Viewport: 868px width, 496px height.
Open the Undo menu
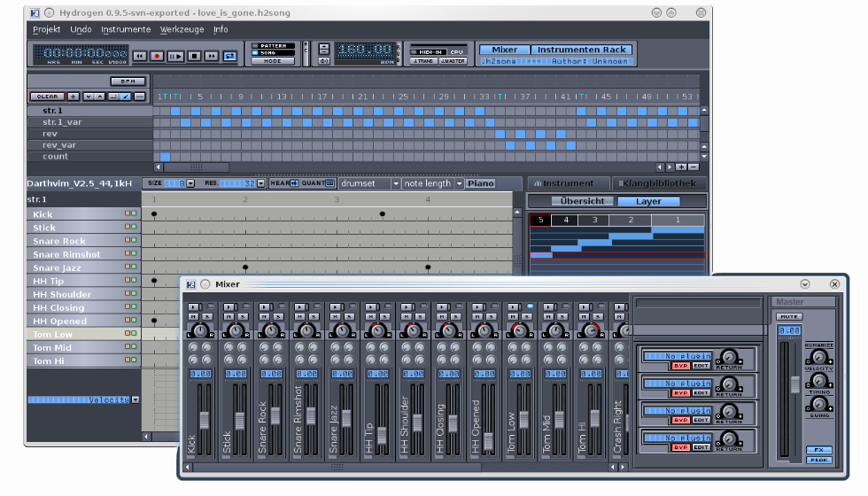point(81,29)
